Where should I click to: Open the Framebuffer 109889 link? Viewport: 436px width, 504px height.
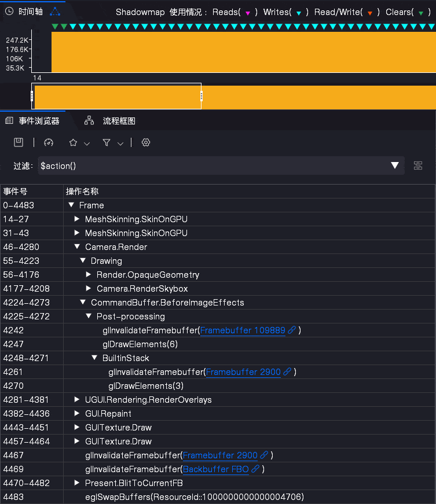pos(243,330)
